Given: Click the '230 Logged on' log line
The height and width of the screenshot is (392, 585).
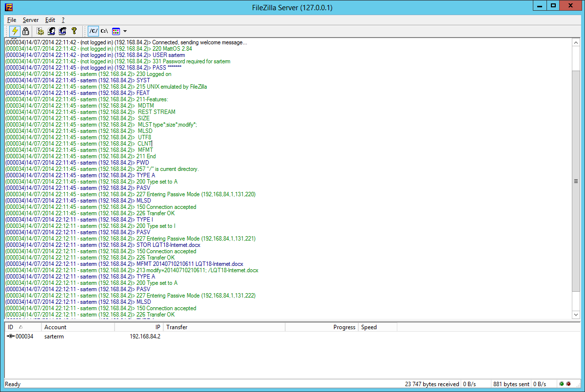Looking at the screenshot, I should [88, 74].
